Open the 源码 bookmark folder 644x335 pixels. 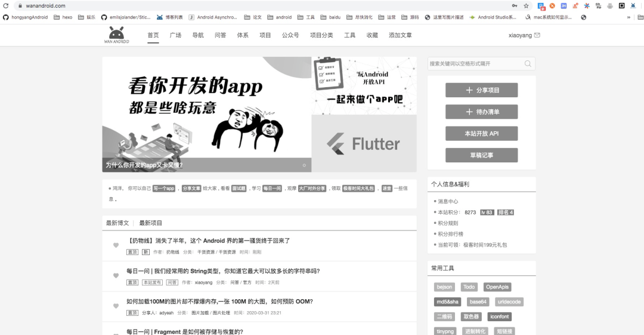410,17
